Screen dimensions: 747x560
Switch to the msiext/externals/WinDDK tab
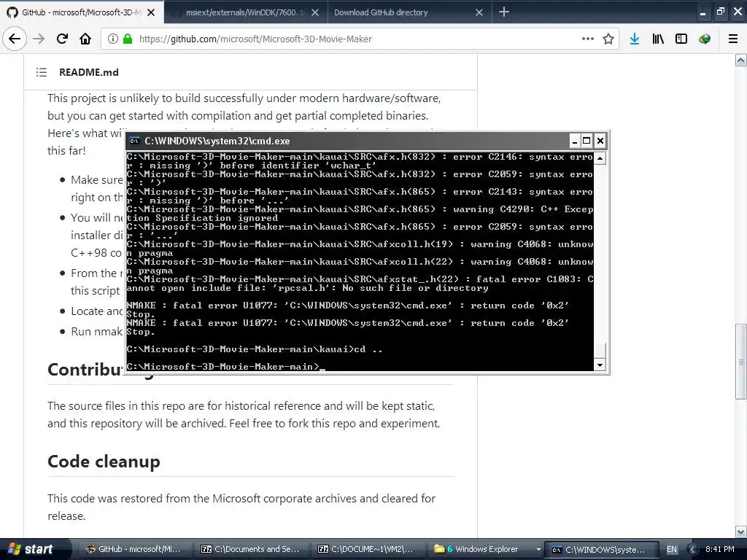(246, 12)
